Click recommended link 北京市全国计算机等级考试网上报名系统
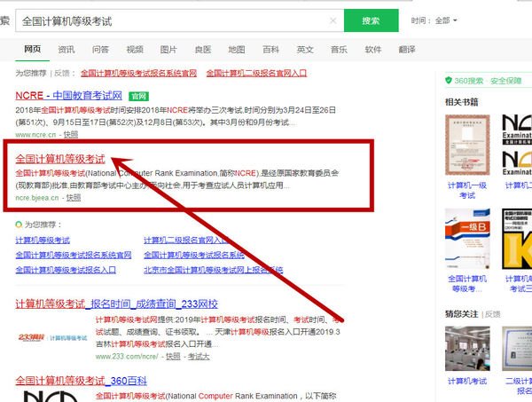 (214, 270)
